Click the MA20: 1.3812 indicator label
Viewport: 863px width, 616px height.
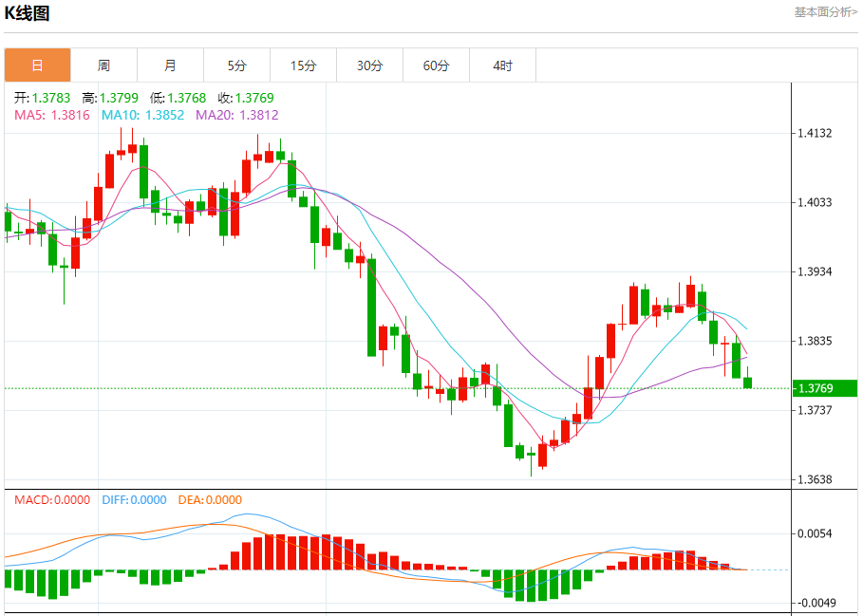(236, 115)
